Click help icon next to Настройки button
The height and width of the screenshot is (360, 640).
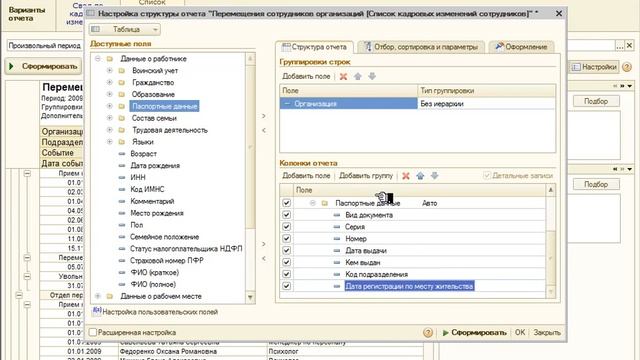[627, 67]
